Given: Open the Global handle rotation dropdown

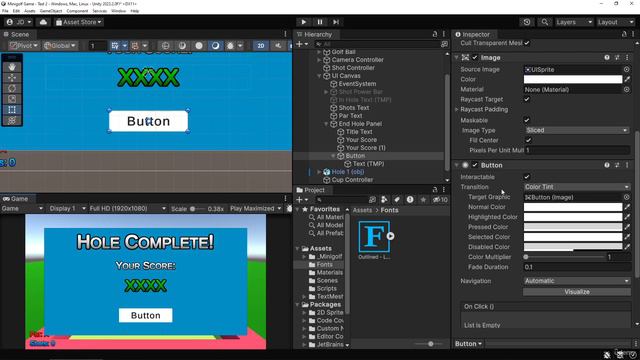Looking at the screenshot, I should point(60,46).
